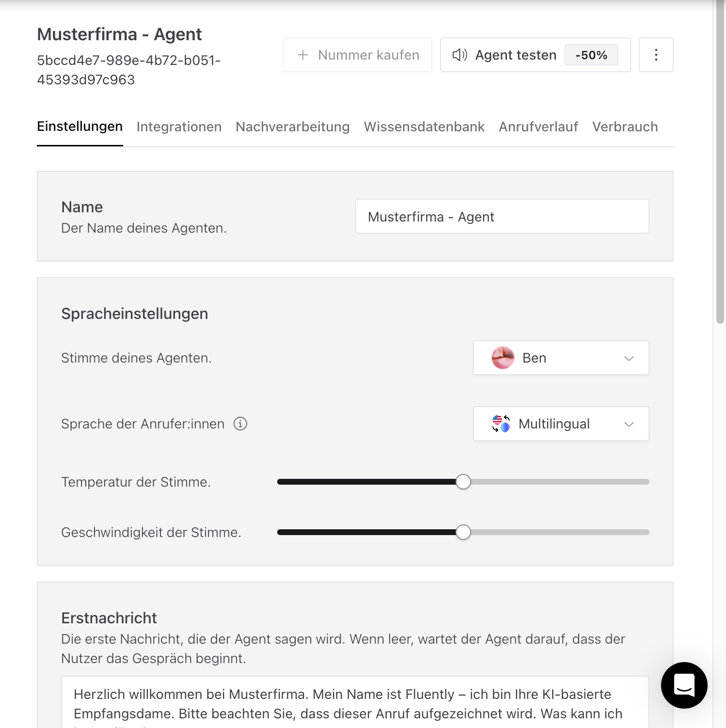Select the Wissensdatenbank tab
Screen dimensions: 726x728
tap(425, 127)
